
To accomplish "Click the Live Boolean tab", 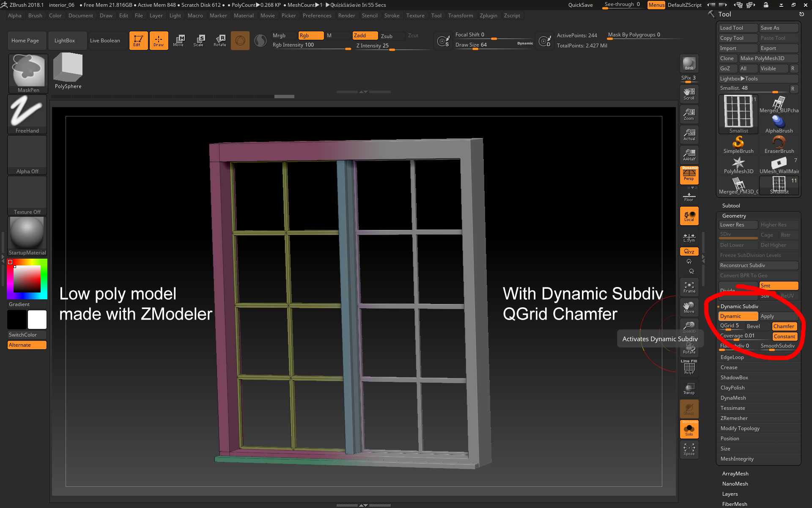I will (x=105, y=40).
